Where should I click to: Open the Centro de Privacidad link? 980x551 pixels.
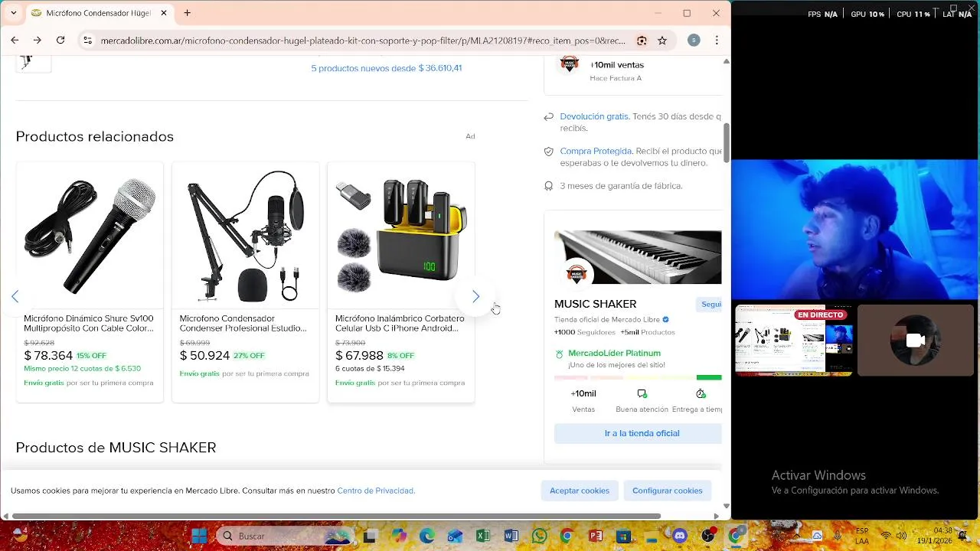[x=375, y=491]
